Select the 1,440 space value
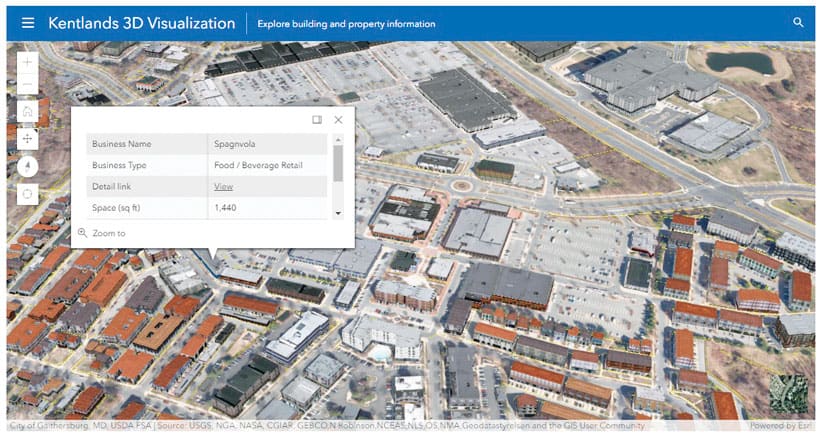This screenshot has width=824, height=439. (225, 208)
